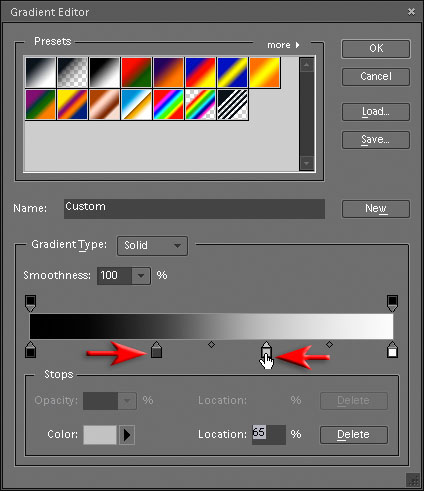Pick the blue, red, yellow gradient preset
This screenshot has height=491, width=424.
tap(200, 72)
